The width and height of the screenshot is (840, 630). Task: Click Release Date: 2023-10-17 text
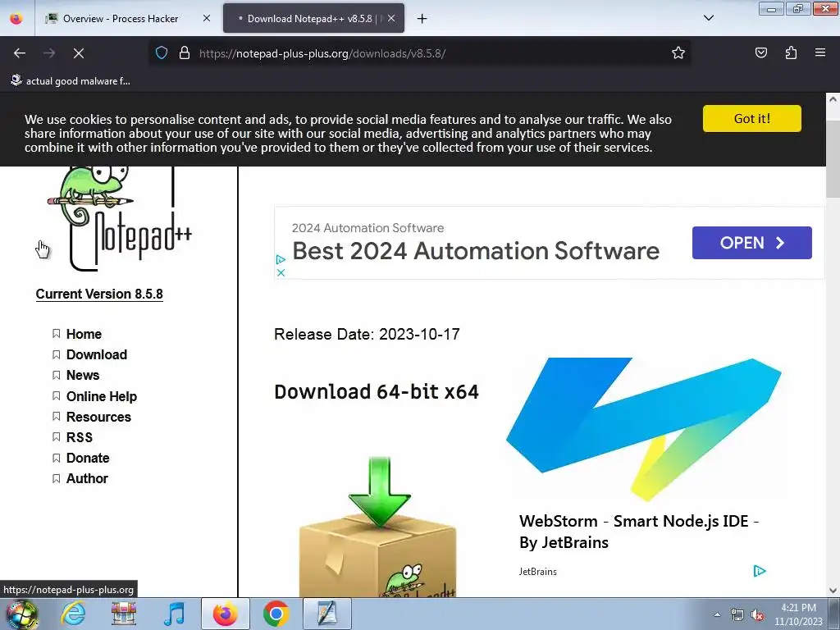[367, 335]
